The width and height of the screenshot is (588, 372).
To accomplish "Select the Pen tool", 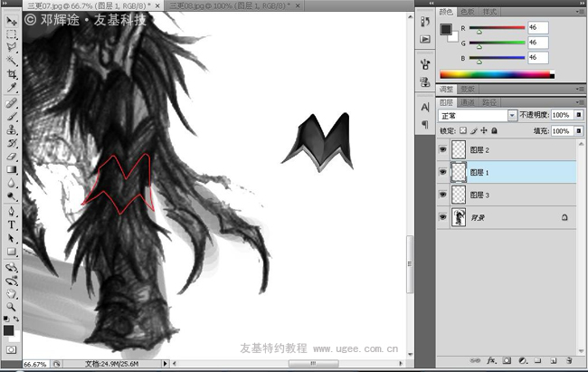I will tap(11, 211).
